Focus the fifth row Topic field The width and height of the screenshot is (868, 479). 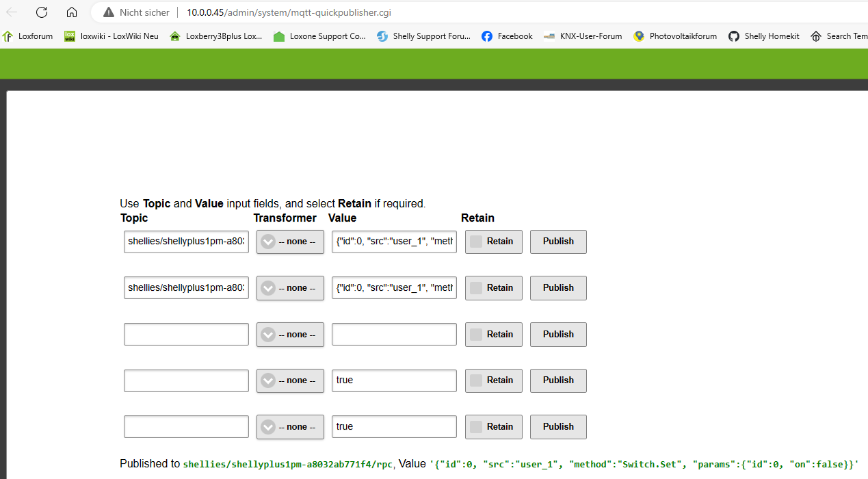point(186,426)
